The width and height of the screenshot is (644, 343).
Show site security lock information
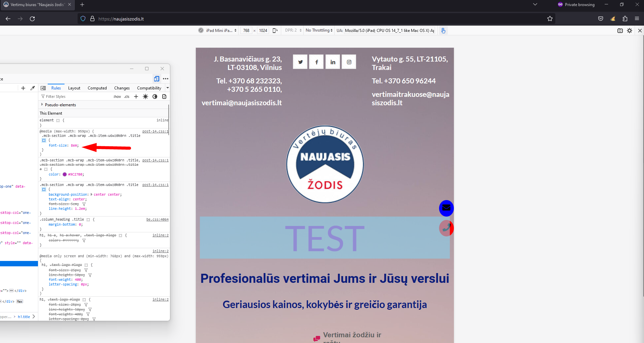pos(92,19)
